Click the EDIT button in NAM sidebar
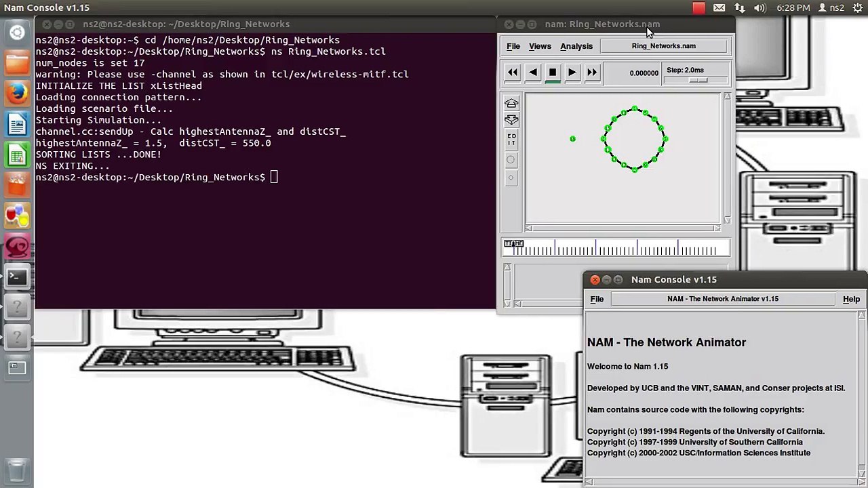The image size is (868, 488). [511, 140]
